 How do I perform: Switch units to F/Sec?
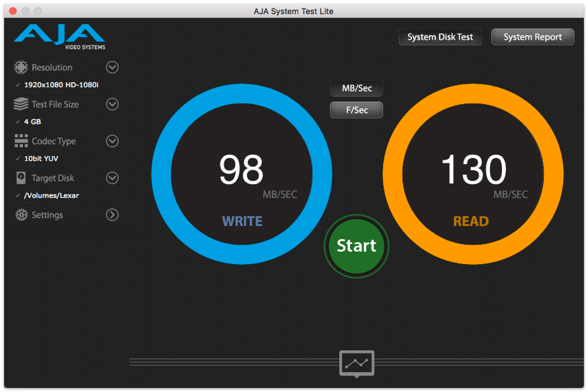coord(356,110)
